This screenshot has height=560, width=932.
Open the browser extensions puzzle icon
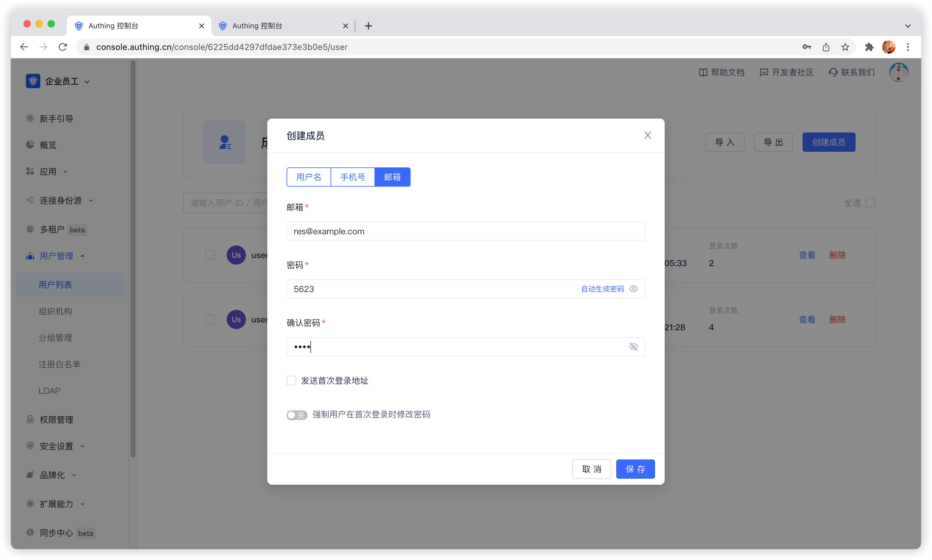click(869, 47)
